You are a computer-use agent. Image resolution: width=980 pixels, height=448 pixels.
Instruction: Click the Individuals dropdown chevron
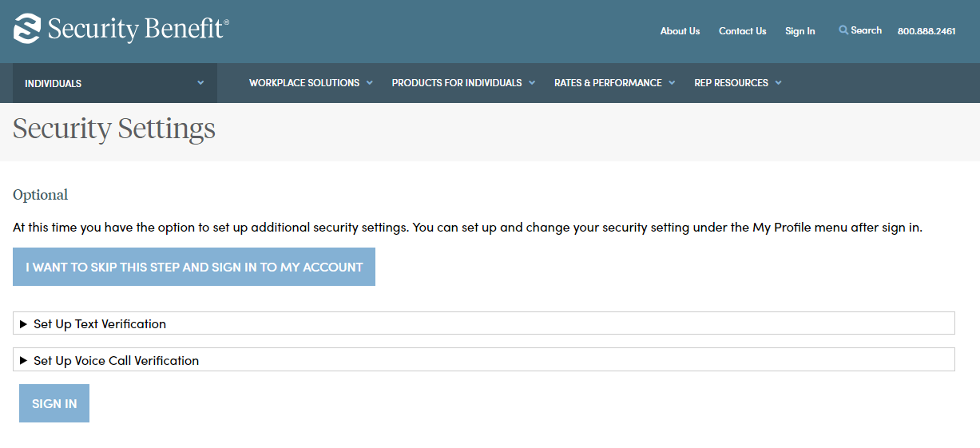(200, 82)
